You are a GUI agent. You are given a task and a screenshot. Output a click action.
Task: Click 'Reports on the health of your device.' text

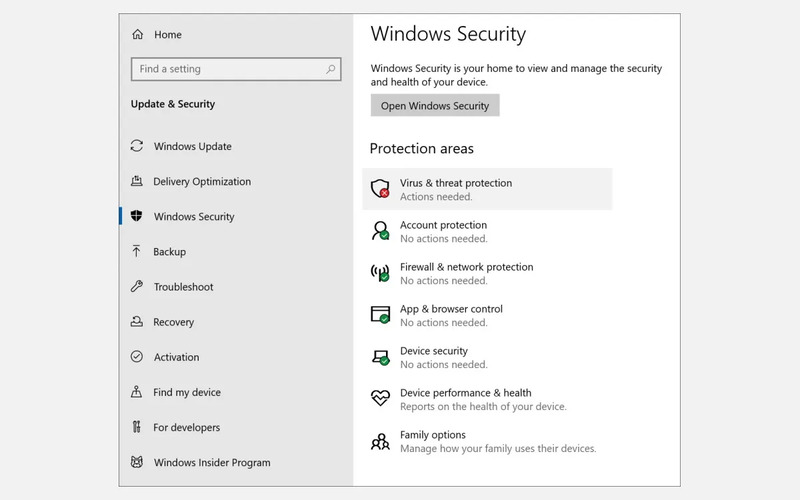pos(483,406)
